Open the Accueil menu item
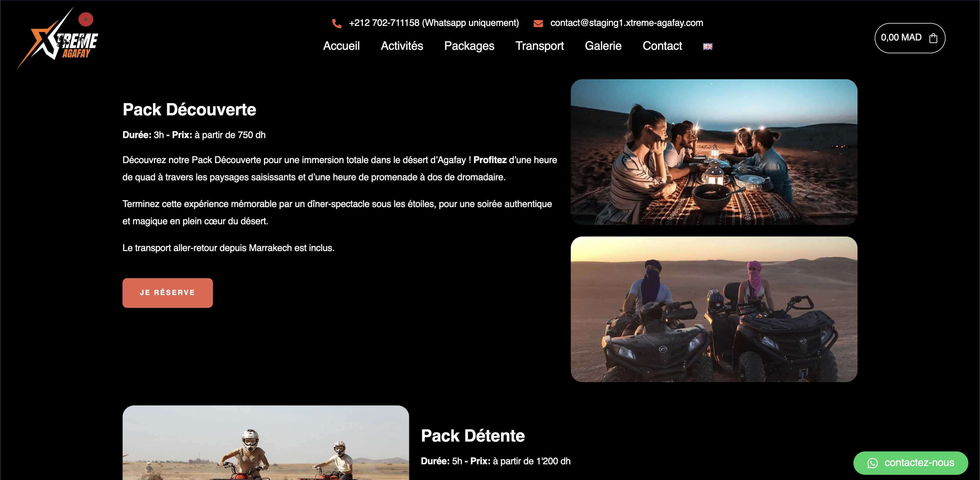 pos(341,46)
